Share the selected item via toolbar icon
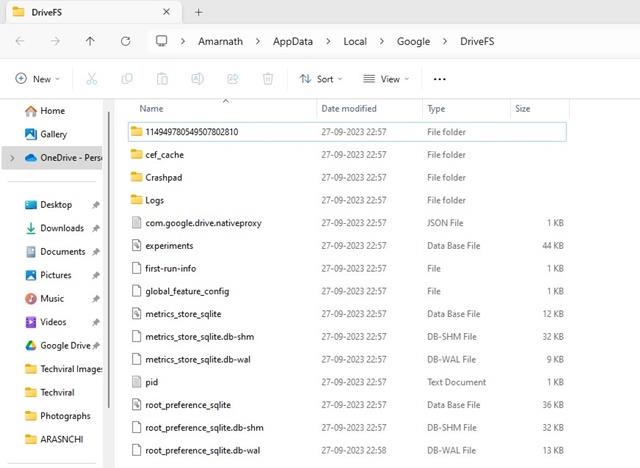 pos(233,79)
